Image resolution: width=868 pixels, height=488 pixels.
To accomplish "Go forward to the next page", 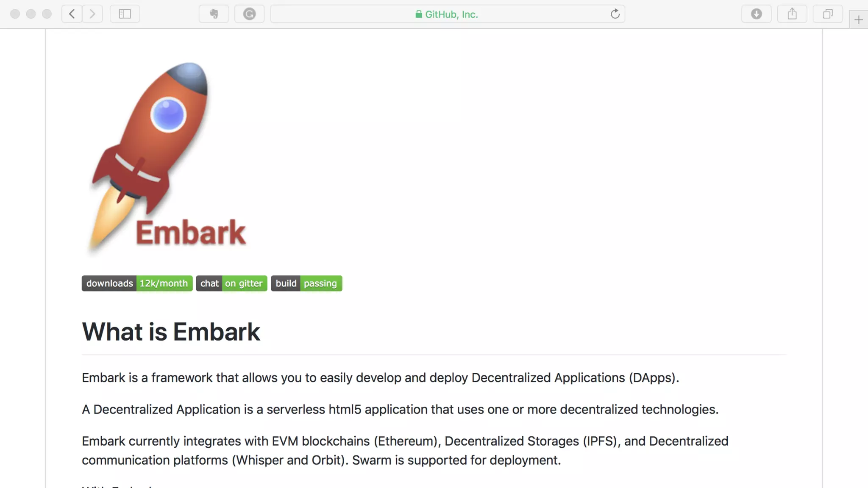I will pos(92,14).
